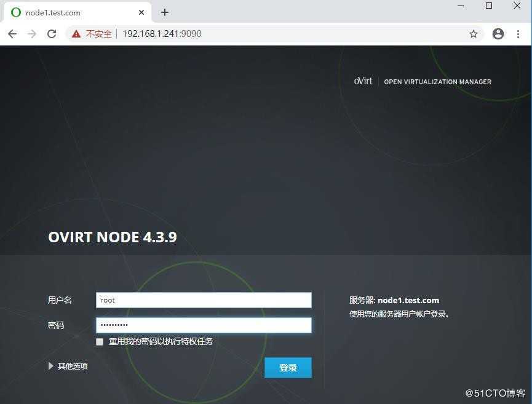The image size is (532, 404).
Task: Click the blue 登录 login button
Action: (x=288, y=367)
